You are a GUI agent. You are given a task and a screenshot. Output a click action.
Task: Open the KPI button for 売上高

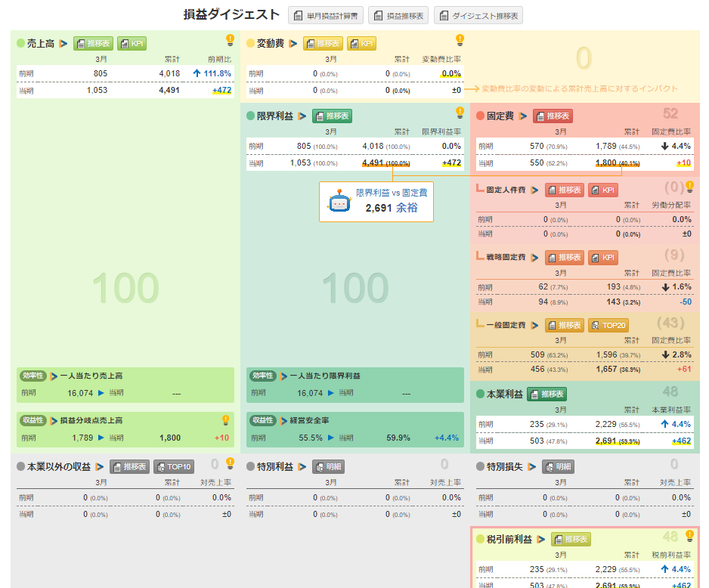click(x=133, y=44)
